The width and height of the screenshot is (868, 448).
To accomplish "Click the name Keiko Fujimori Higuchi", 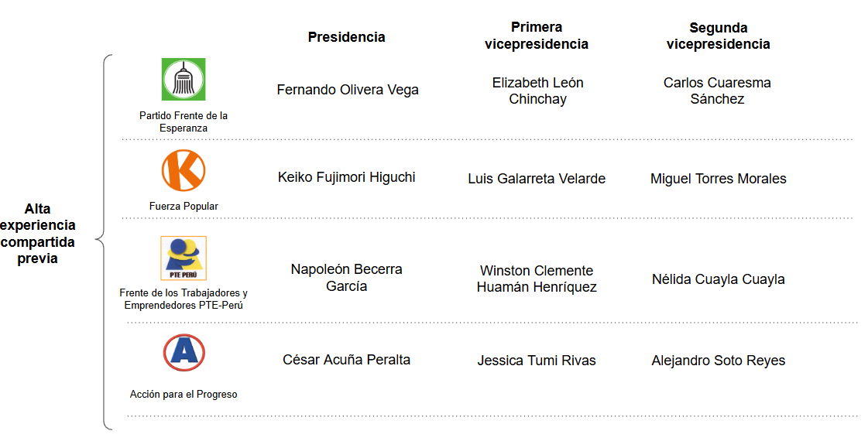I will click(x=346, y=177).
